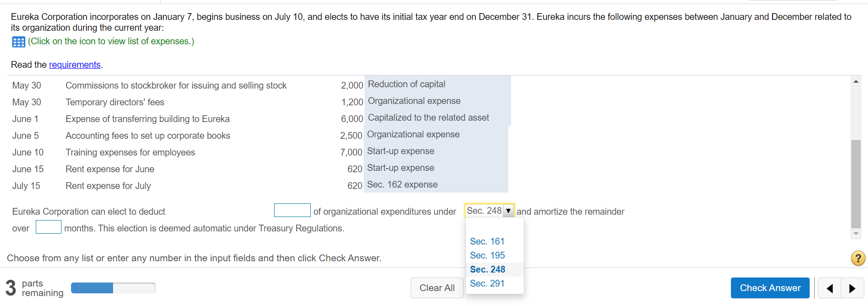Click the parts remaining progress bar

(113, 288)
